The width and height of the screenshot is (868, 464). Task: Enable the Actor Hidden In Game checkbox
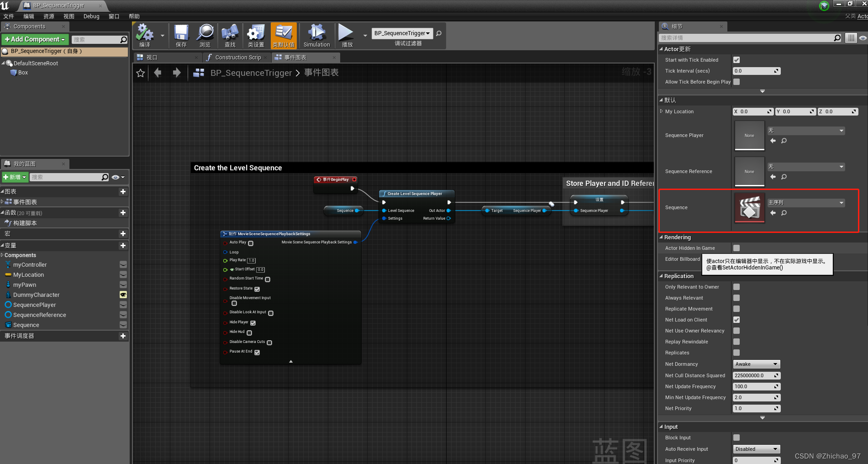pos(736,248)
